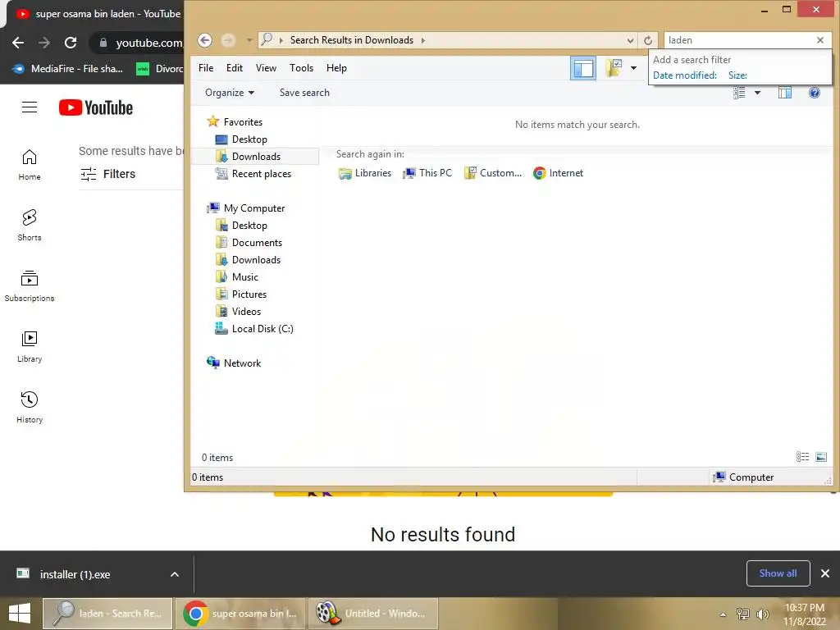Open the Edit menu
The image size is (840, 630).
[x=234, y=68]
